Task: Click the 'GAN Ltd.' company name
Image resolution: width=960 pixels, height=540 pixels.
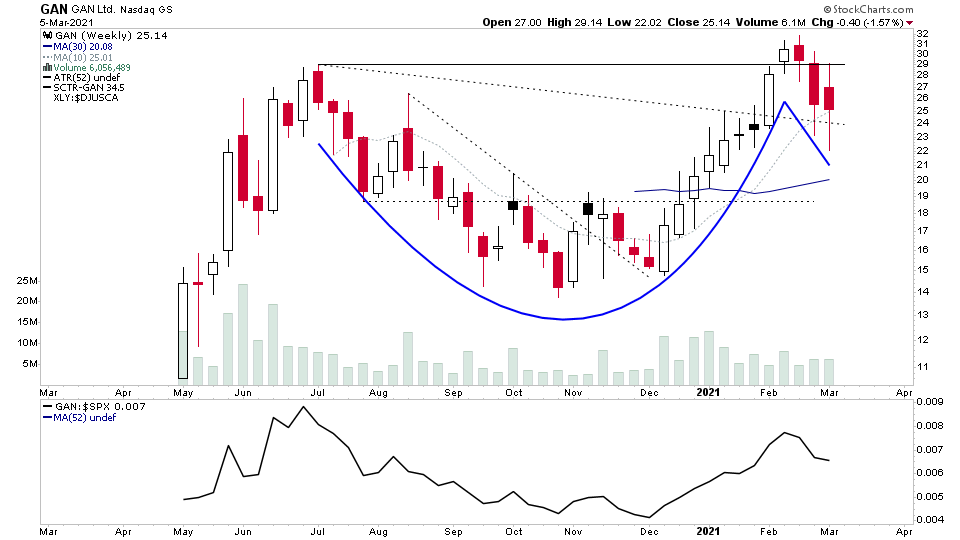Action: 94,9
